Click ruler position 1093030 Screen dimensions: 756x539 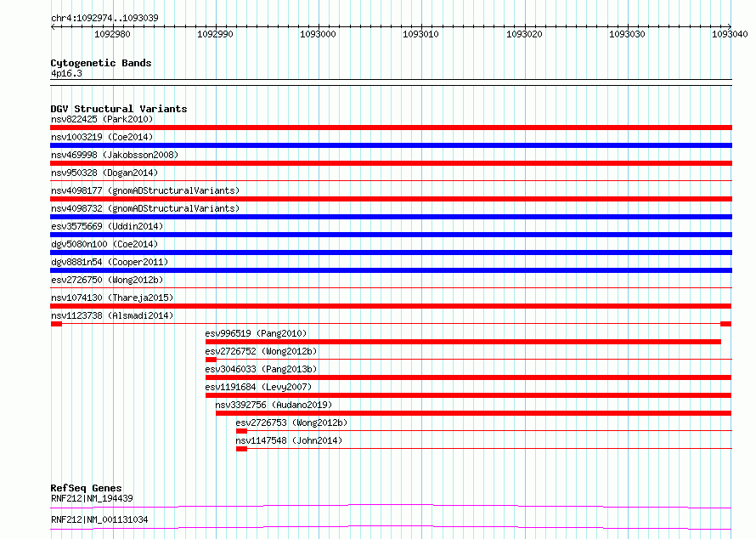pyautogui.click(x=627, y=34)
